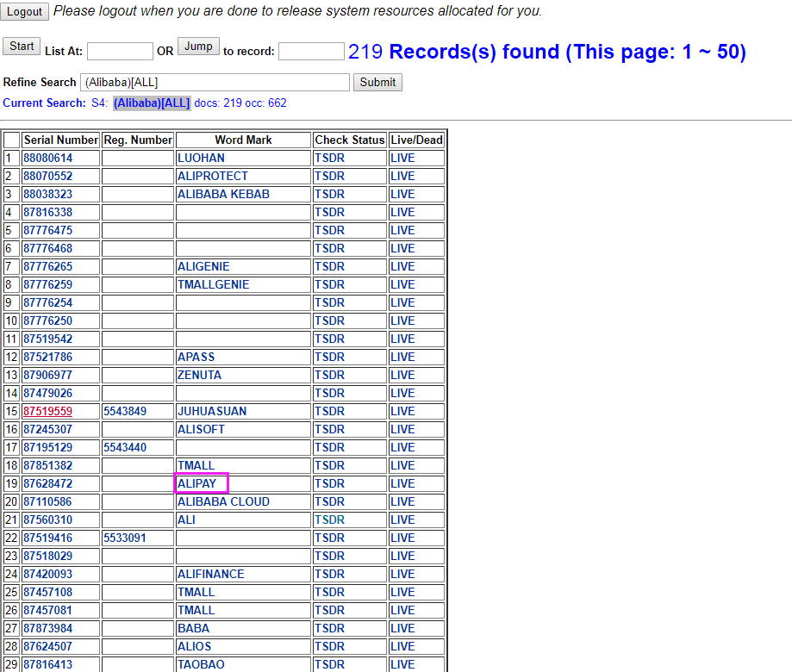Focus the List At input field

(x=120, y=52)
